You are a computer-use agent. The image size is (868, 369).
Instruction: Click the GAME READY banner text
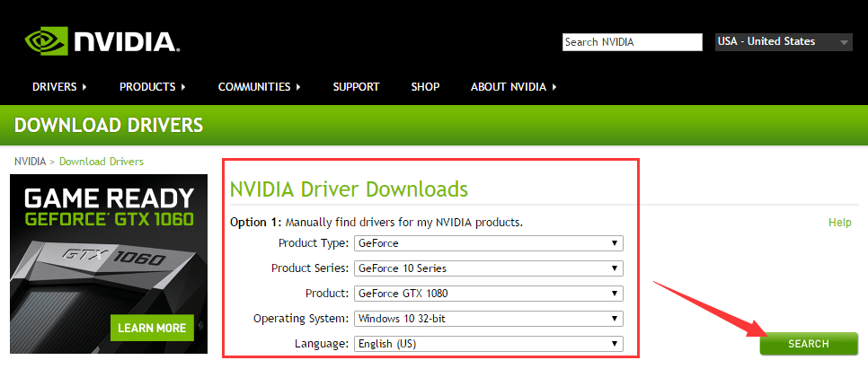[x=109, y=198]
